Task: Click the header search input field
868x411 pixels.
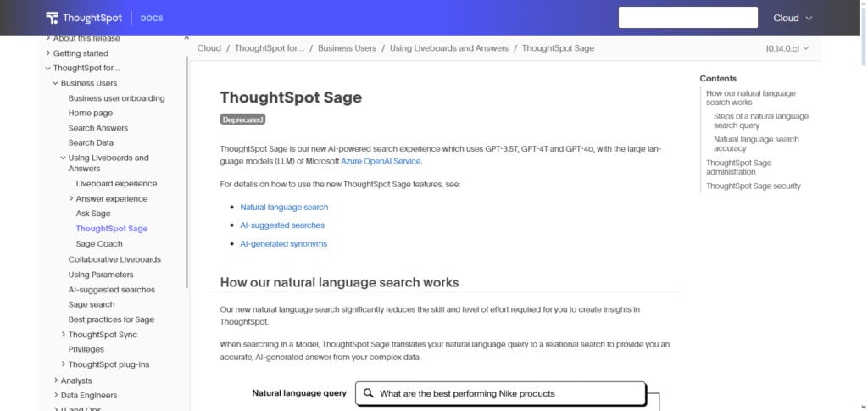Action: (687, 18)
